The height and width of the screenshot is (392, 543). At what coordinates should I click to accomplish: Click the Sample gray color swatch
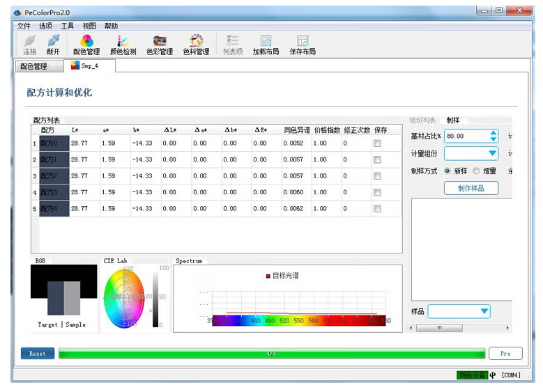[x=72, y=298]
